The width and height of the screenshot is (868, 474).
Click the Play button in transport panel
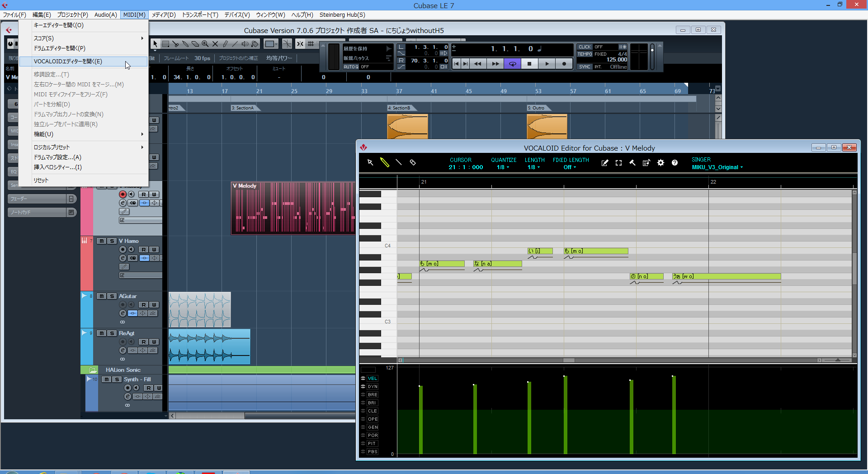pyautogui.click(x=547, y=64)
